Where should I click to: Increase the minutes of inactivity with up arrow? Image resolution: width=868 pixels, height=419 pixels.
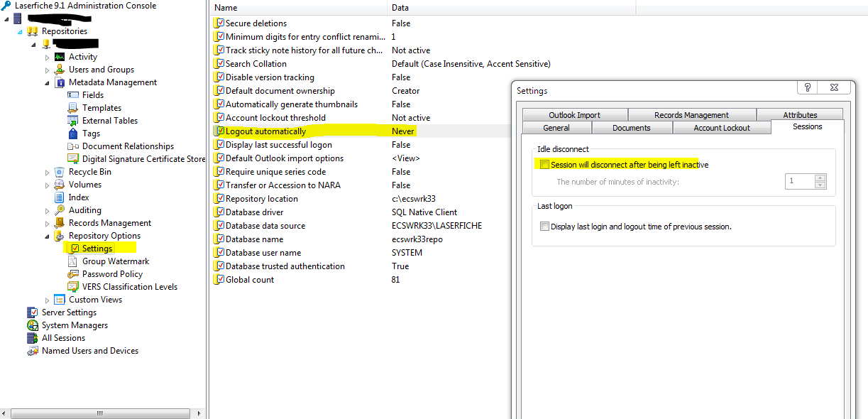(820, 178)
